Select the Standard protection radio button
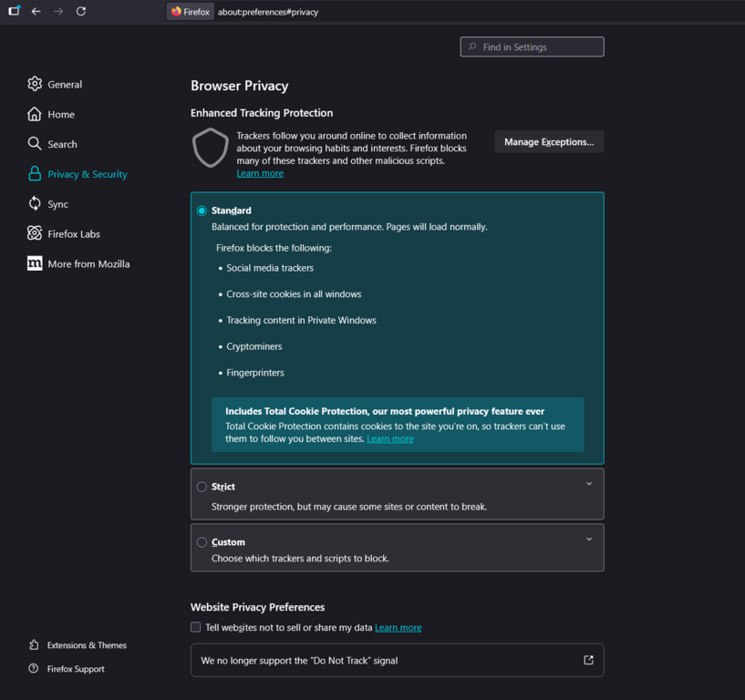The image size is (745, 700). (202, 211)
